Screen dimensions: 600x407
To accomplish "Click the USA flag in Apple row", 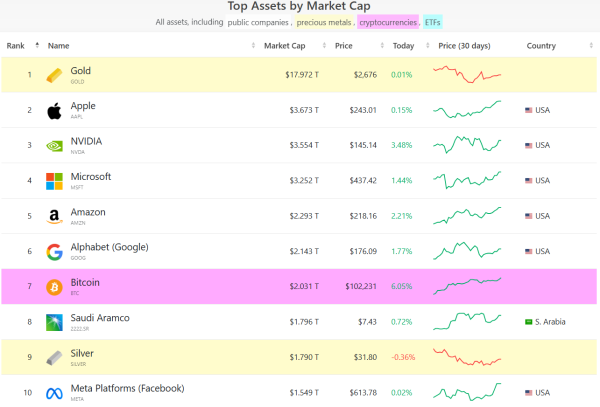I will [528, 110].
